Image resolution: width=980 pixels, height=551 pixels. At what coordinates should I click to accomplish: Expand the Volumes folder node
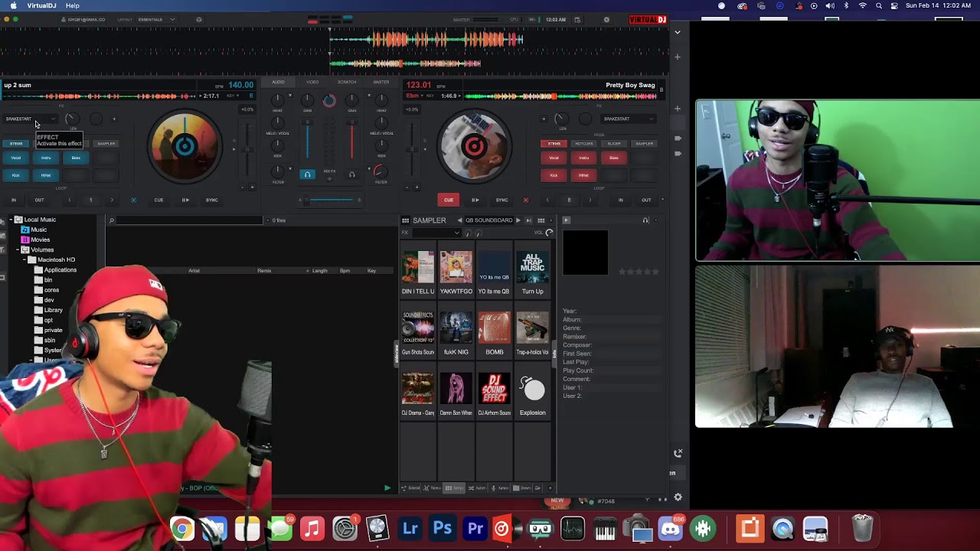(x=17, y=249)
